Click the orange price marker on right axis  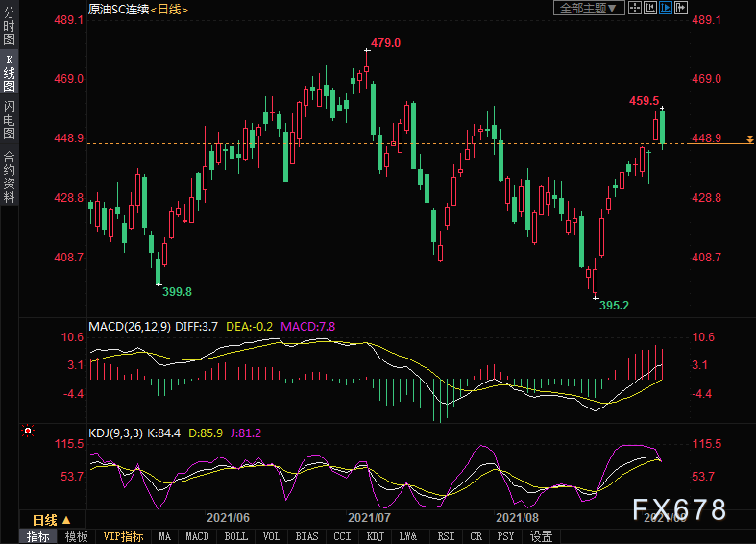click(x=748, y=140)
